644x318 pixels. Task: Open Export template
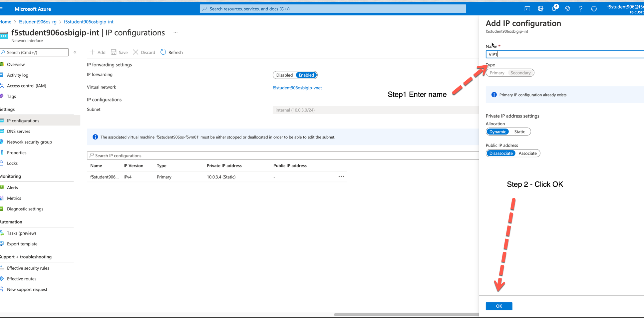22,244
